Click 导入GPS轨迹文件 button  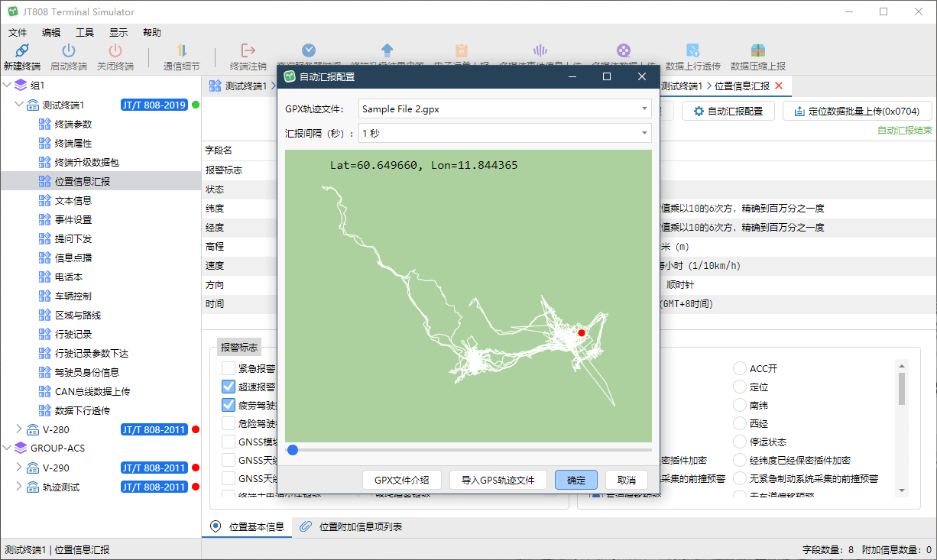click(x=498, y=480)
